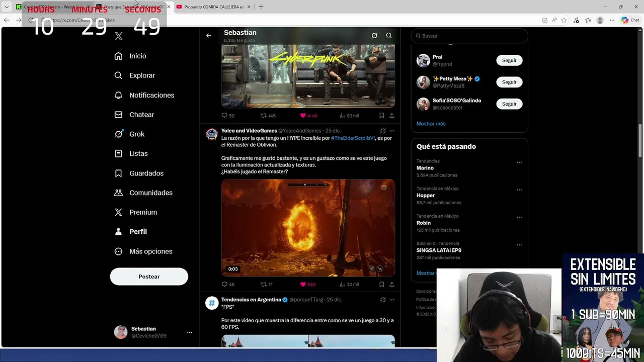This screenshot has width=644, height=362.
Task: Click the X logo in the sidebar
Action: (x=119, y=36)
